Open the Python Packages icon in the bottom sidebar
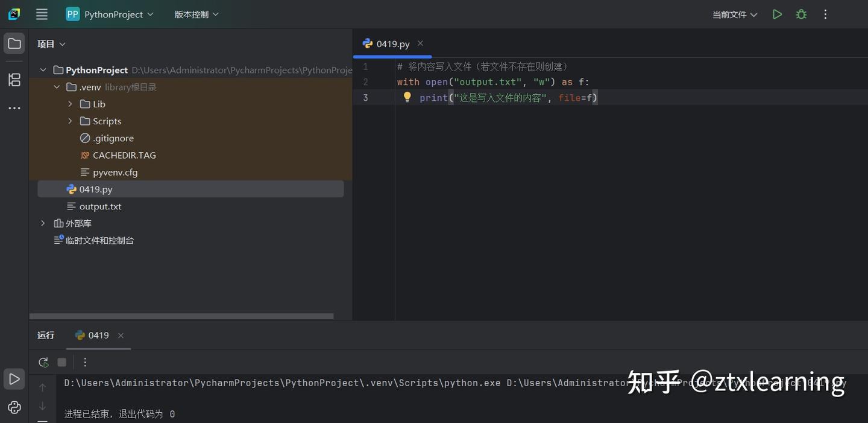This screenshot has width=868, height=423. [x=14, y=407]
